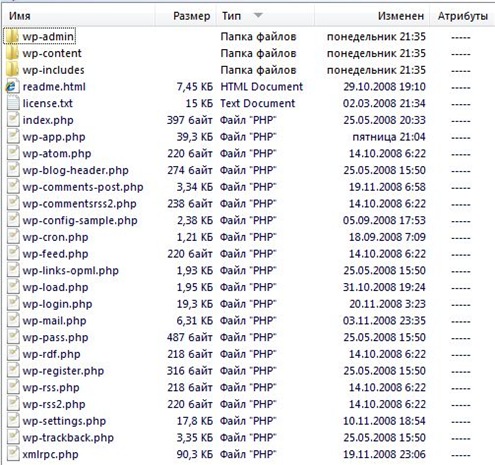Click the wp-rss.php file icon
This screenshot has height=465, width=495.
[x=13, y=387]
